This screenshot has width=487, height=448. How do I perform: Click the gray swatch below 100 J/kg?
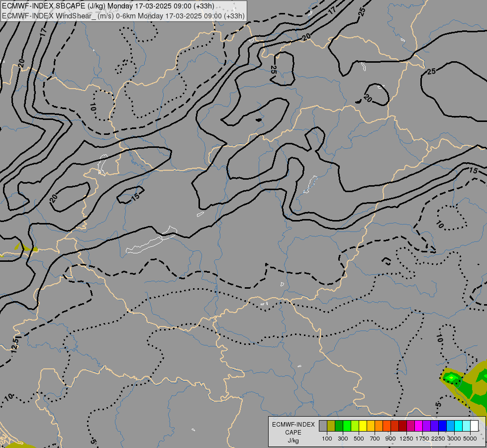pos(323,426)
